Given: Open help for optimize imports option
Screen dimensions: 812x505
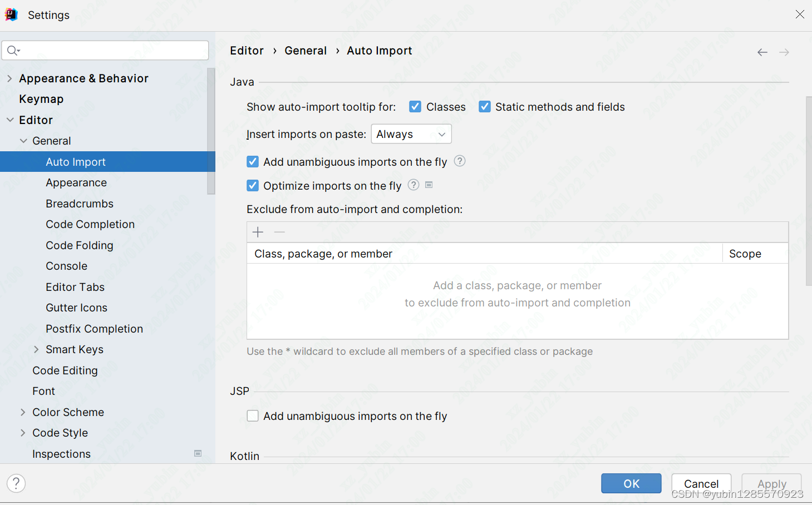Looking at the screenshot, I should (x=413, y=185).
